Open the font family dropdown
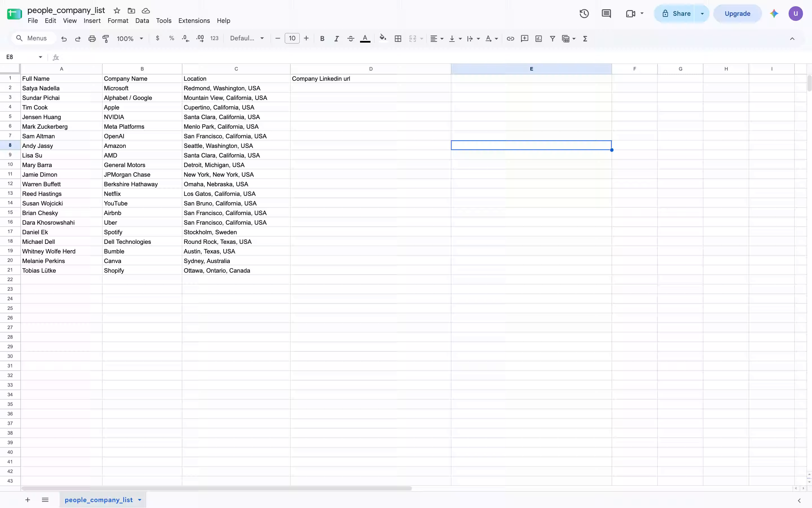 pyautogui.click(x=247, y=39)
